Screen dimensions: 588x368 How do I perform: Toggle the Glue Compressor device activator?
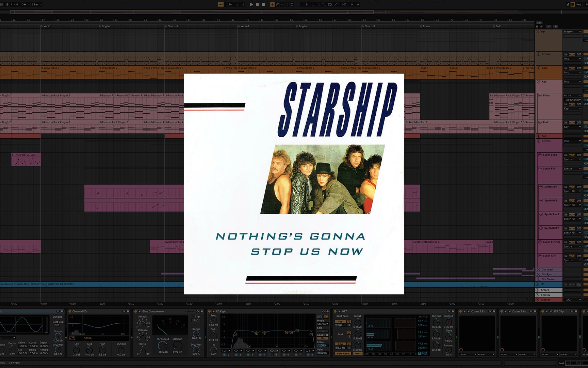pos(135,311)
